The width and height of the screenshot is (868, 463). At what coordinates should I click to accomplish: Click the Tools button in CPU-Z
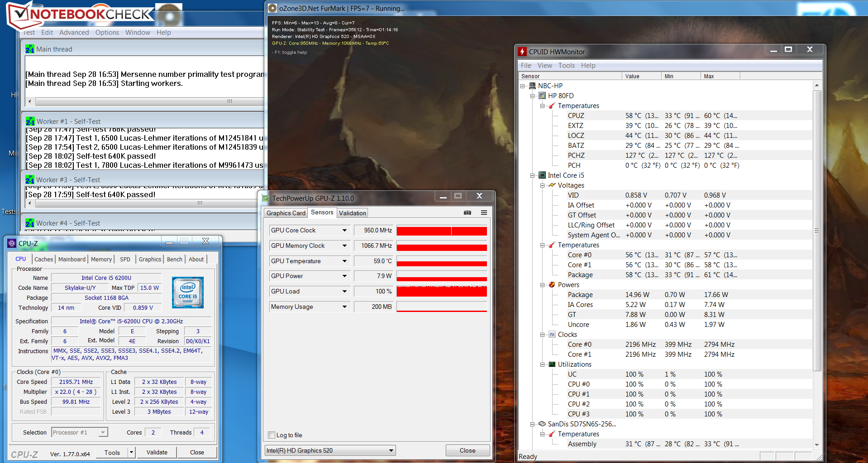point(112,452)
